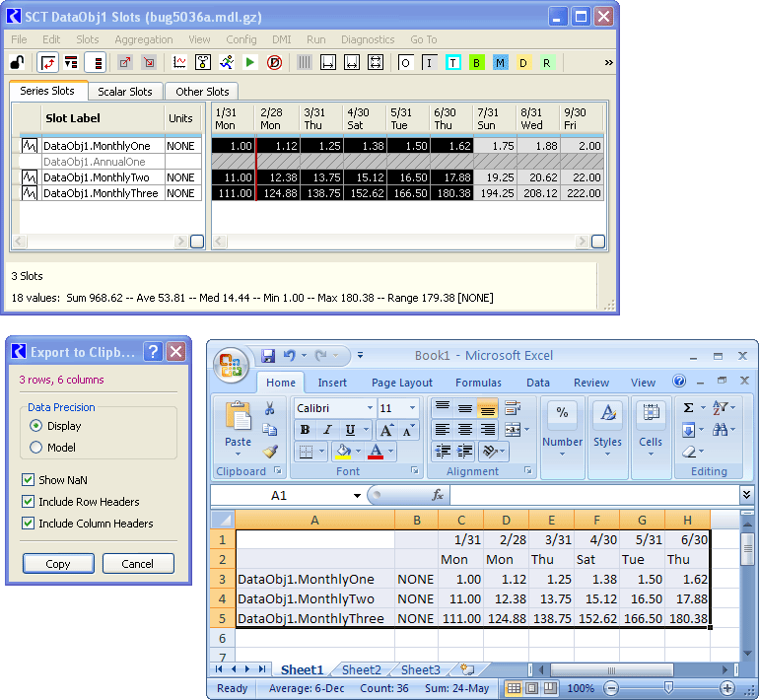Click the Merge and Center icon
This screenshot has width=759, height=700.
[x=513, y=430]
